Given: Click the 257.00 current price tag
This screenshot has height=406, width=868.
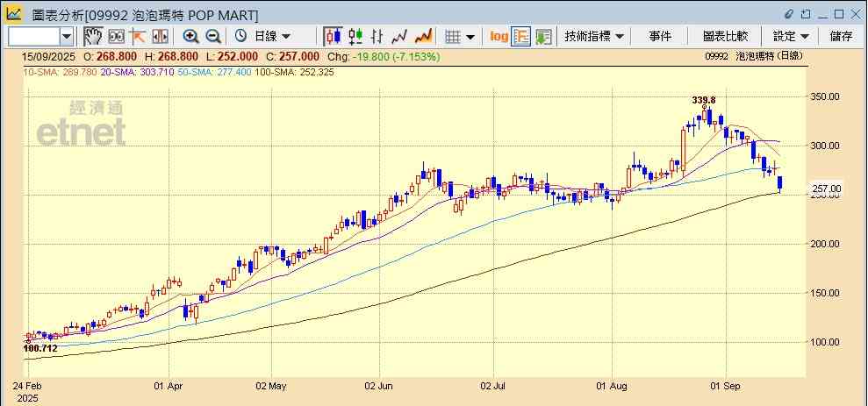Looking at the screenshot, I should coord(827,189).
